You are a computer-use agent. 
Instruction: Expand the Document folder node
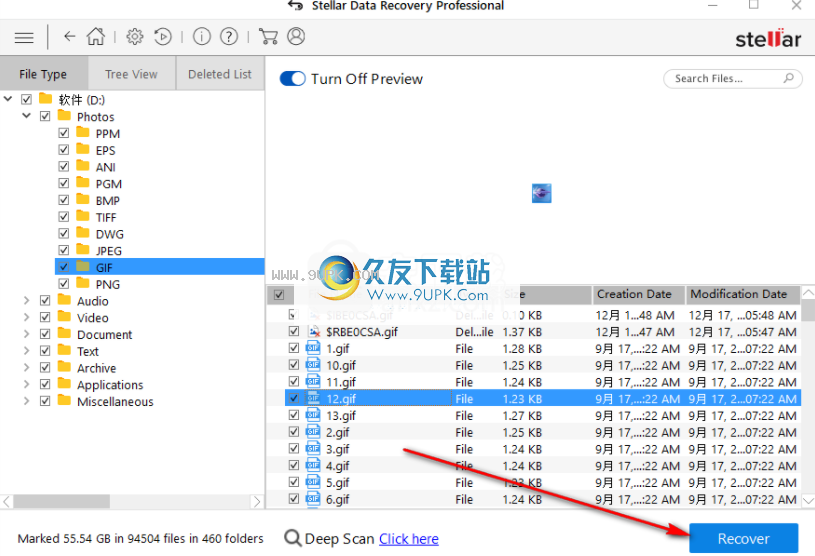pyautogui.click(x=27, y=334)
